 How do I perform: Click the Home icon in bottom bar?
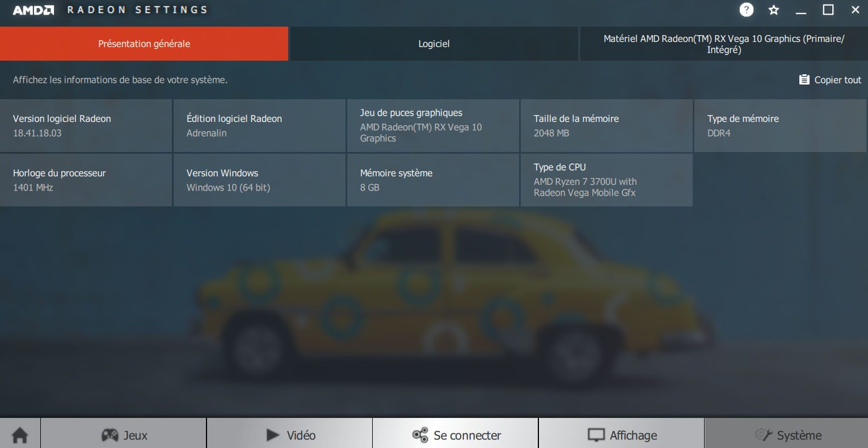click(20, 435)
